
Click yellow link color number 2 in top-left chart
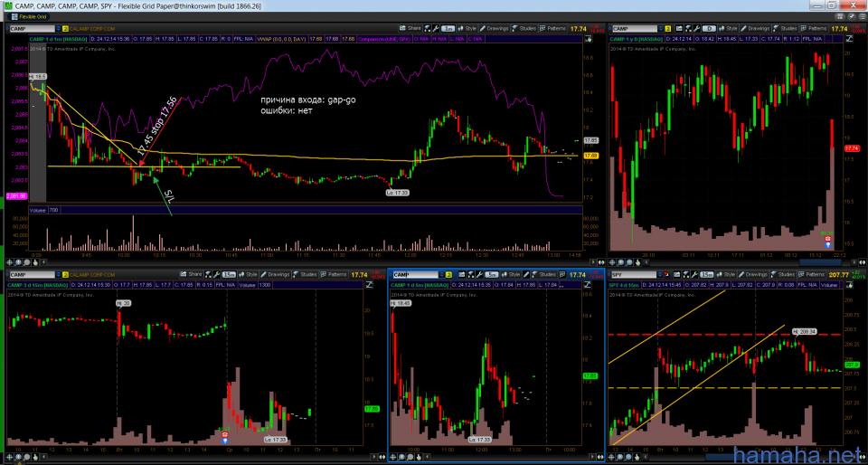coord(65,28)
